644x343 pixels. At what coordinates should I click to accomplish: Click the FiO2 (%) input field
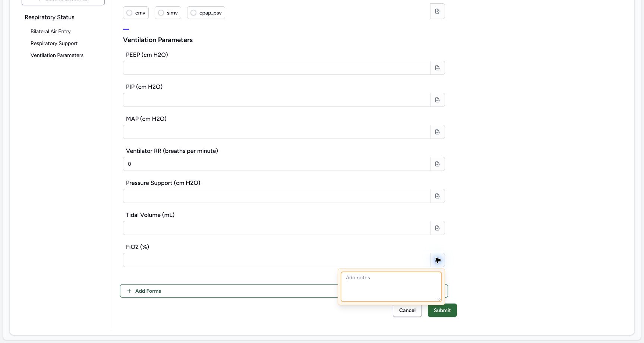[277, 260]
